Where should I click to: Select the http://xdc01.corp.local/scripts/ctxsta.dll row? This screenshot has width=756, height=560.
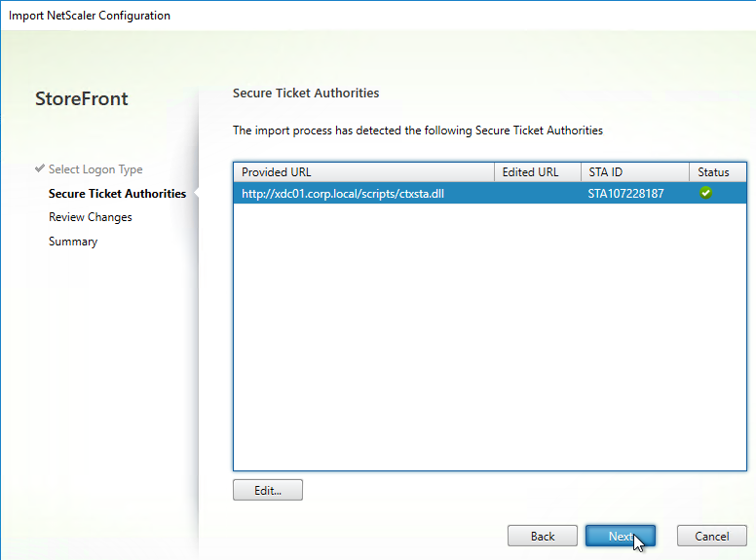[490, 193]
